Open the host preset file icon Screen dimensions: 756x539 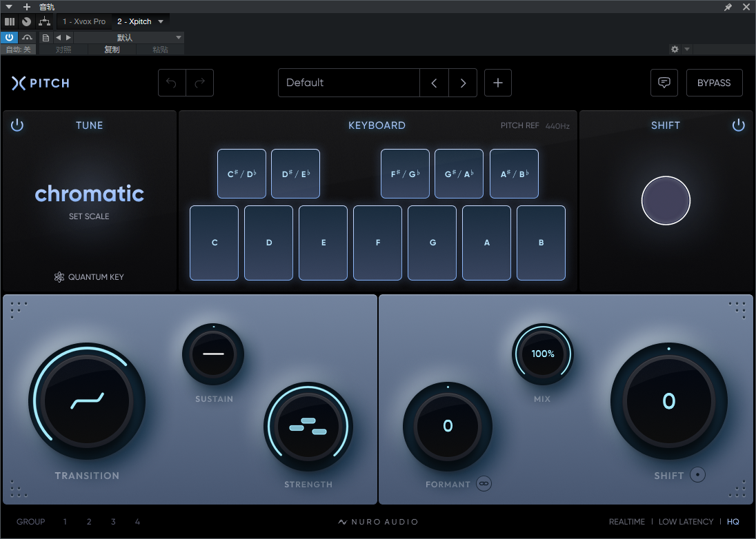[46, 38]
